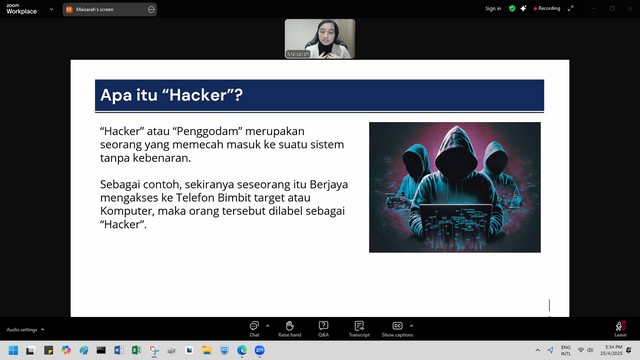Open the Chat panel
This screenshot has height=360, width=640.
(254, 329)
